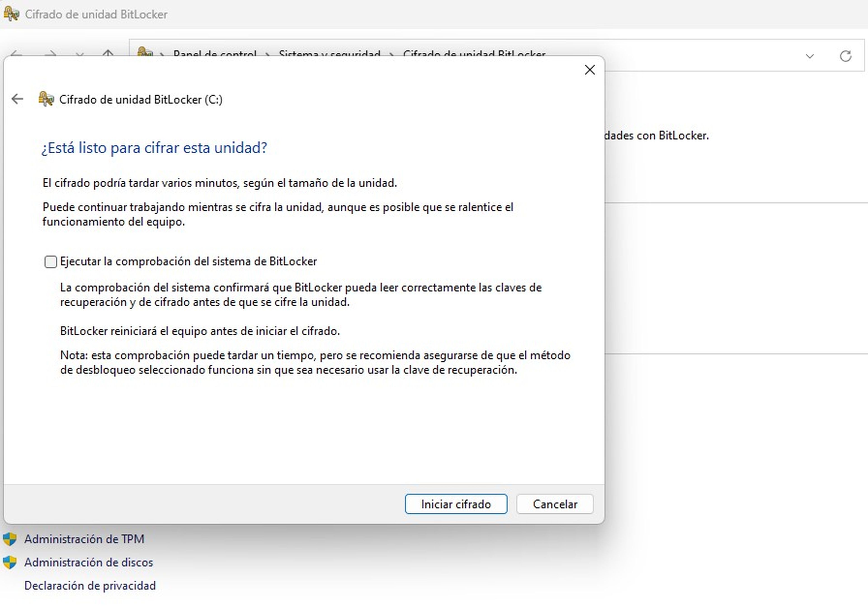
Task: Click the TPM administration shield icon
Action: [x=9, y=539]
